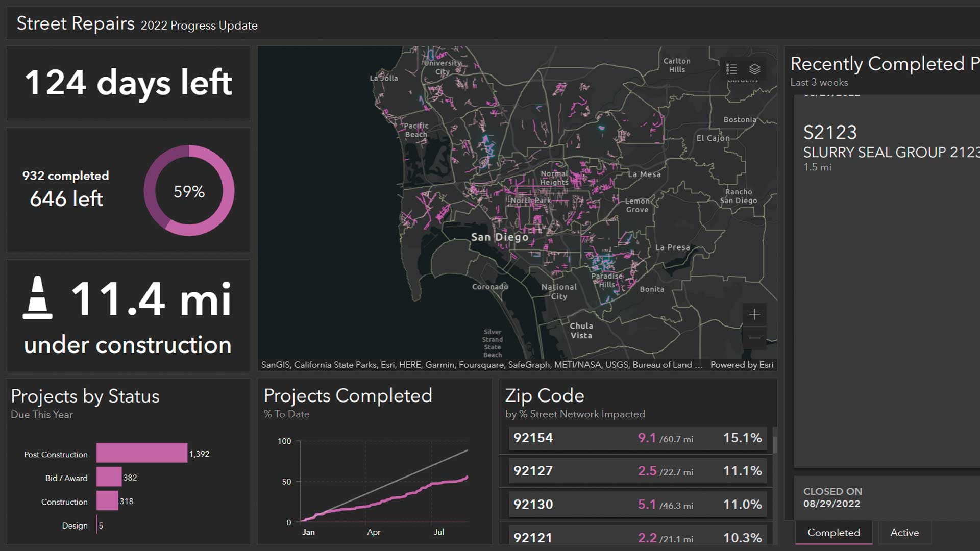This screenshot has width=980, height=551.
Task: Click the 59% completion donut chart
Action: tap(189, 191)
